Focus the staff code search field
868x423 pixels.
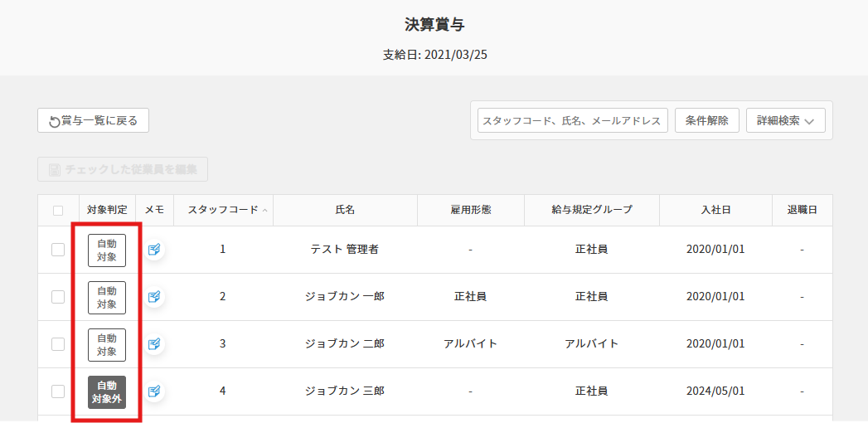(x=572, y=121)
